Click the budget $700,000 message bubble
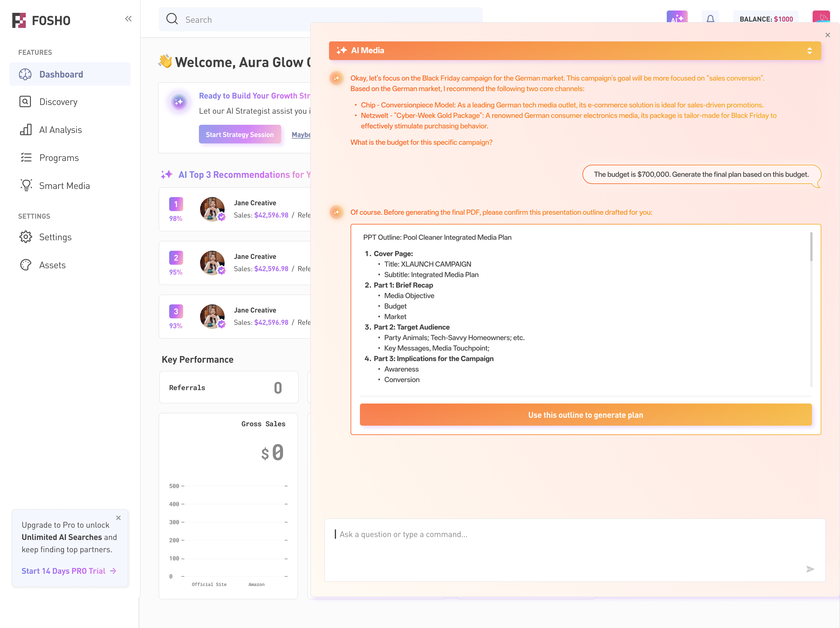Viewport: 840px width, 628px height. (x=701, y=174)
